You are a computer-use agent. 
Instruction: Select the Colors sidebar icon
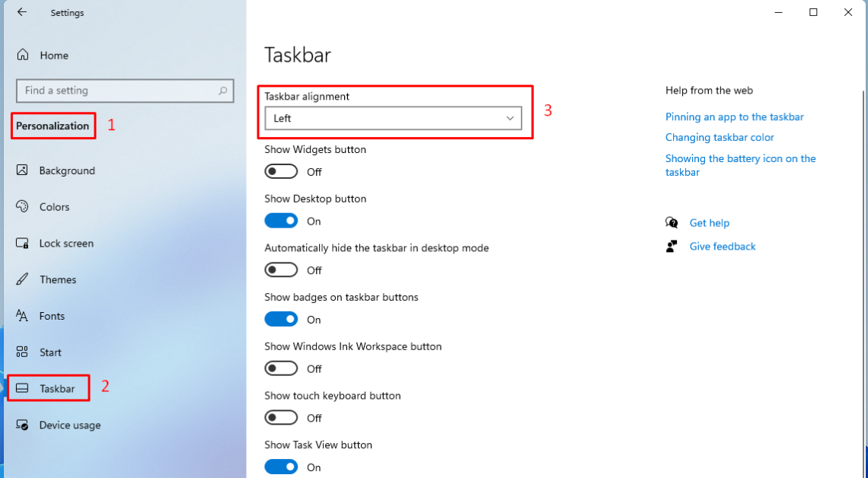(x=22, y=206)
